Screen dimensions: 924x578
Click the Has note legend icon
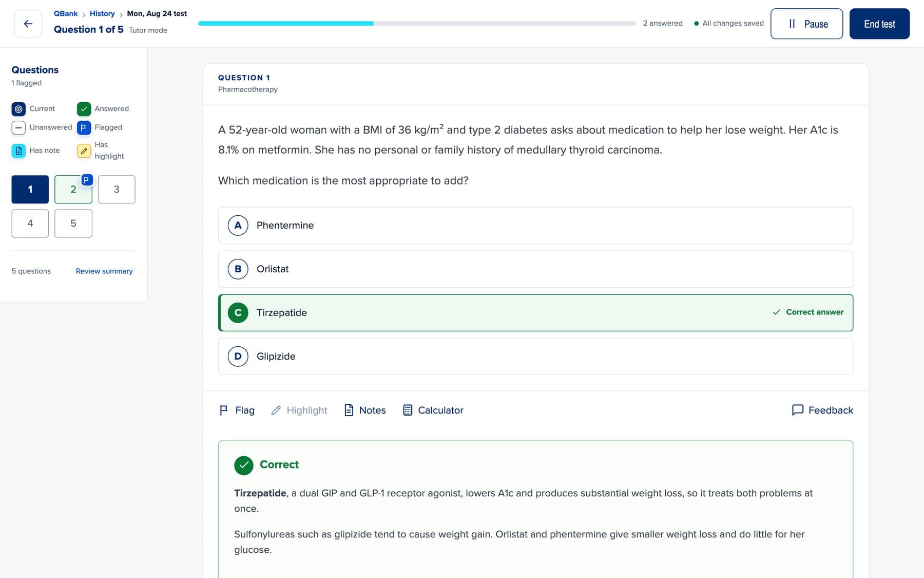point(18,151)
